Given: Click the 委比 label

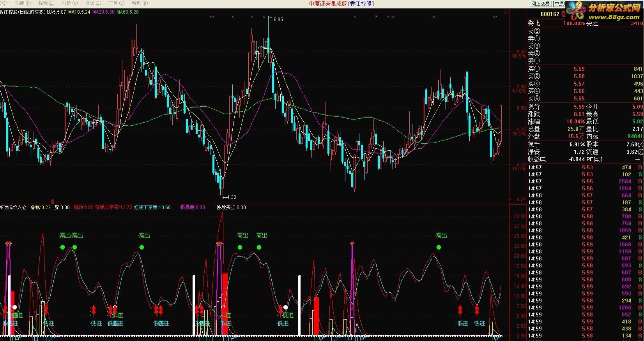Looking at the screenshot, I should click(534, 23).
